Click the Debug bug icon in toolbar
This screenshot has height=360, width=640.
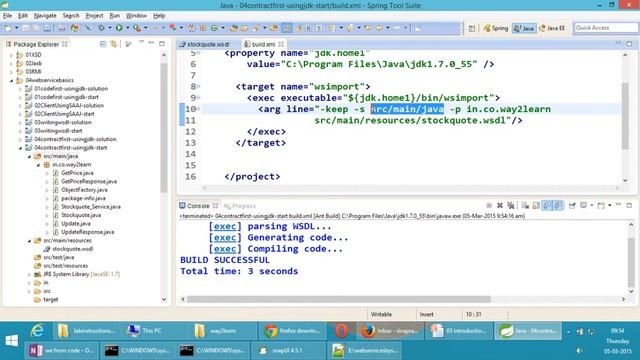coord(102,28)
